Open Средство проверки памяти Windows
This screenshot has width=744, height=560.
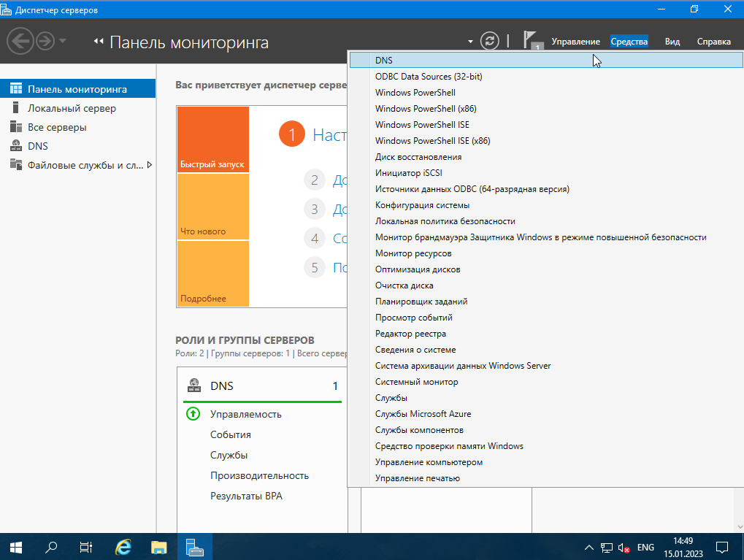(x=546, y=447)
